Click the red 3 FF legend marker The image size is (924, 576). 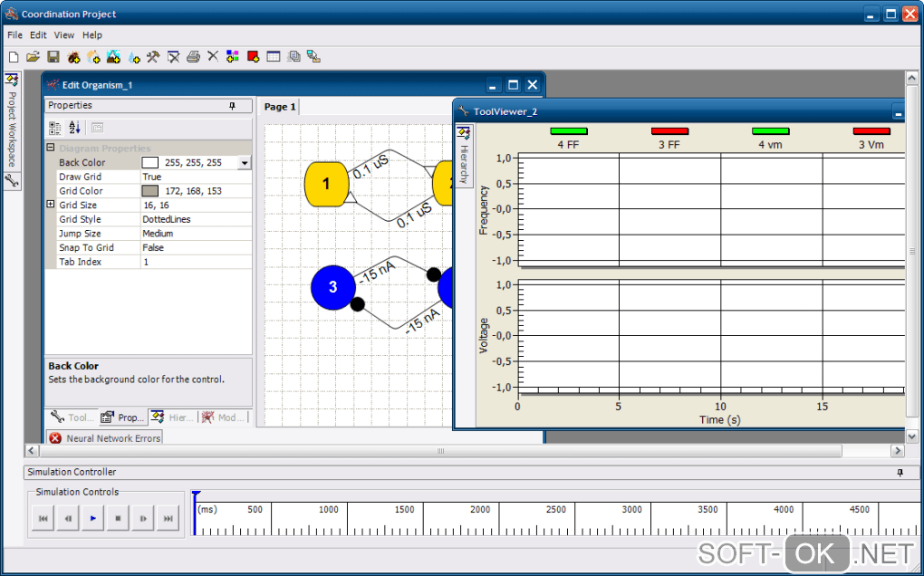pos(669,130)
